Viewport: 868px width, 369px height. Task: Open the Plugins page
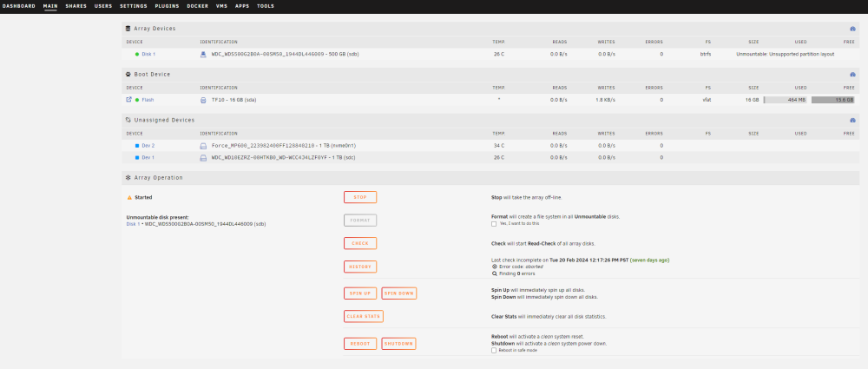(168, 6)
